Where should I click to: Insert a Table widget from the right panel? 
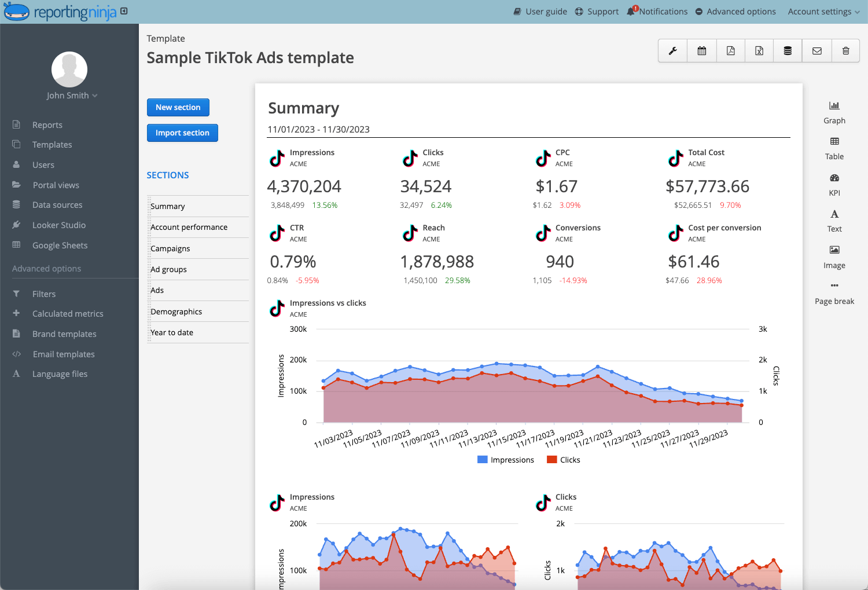click(834, 148)
